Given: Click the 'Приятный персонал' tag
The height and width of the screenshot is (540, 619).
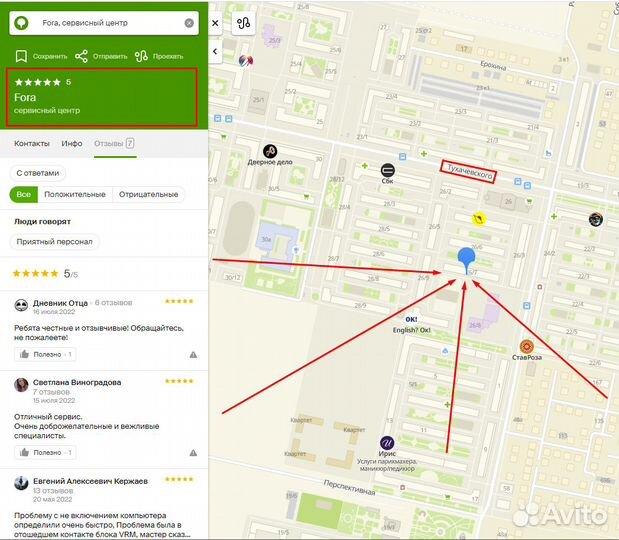Looking at the screenshot, I should pyautogui.click(x=55, y=241).
